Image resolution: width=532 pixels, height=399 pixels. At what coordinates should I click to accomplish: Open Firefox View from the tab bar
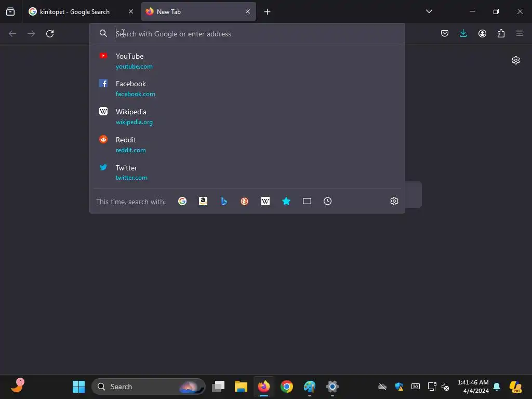click(10, 11)
